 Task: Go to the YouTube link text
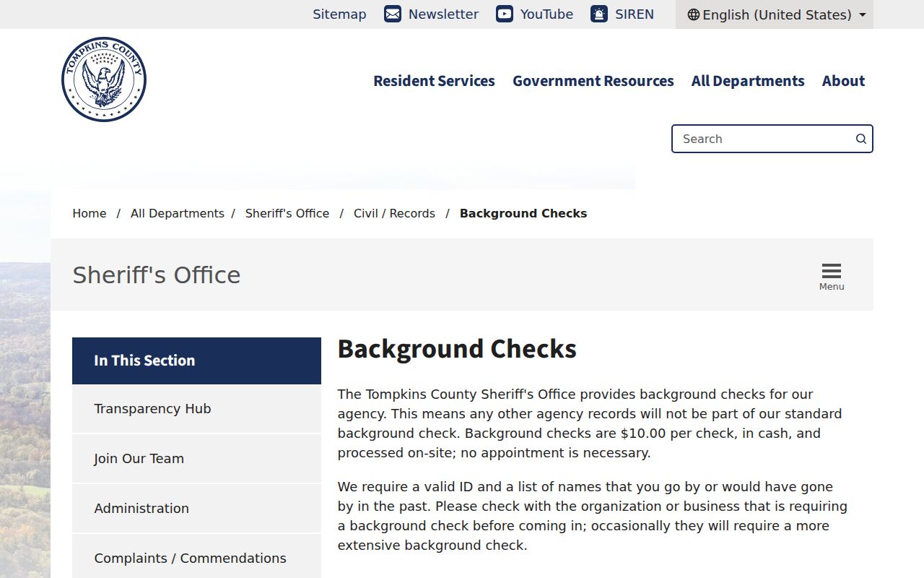[546, 14]
